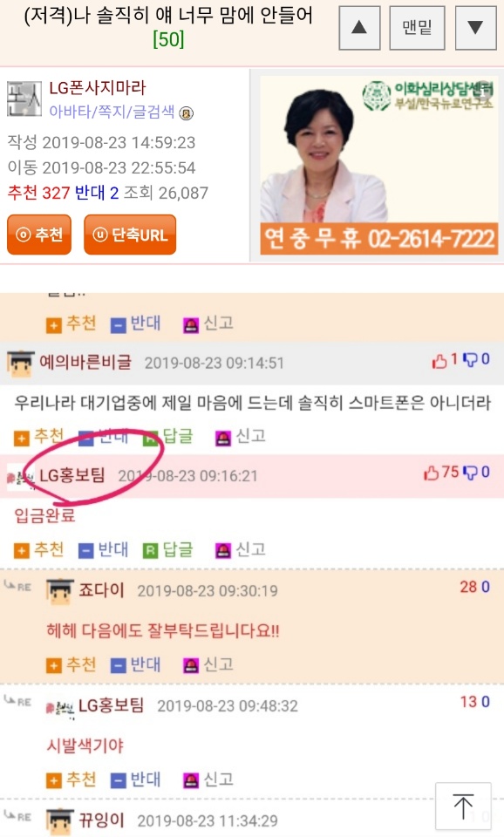
Task: Open 죠다이 user profile name
Action: pyautogui.click(x=101, y=590)
